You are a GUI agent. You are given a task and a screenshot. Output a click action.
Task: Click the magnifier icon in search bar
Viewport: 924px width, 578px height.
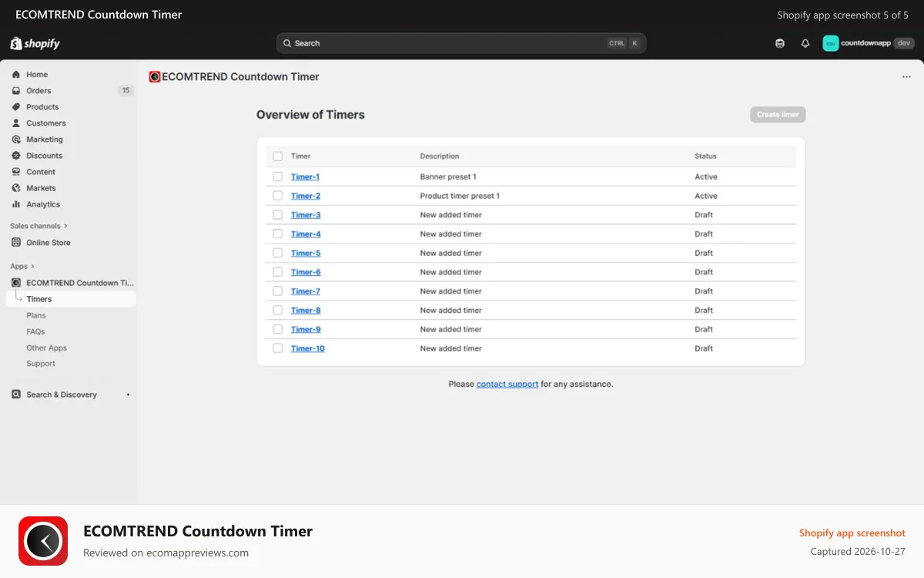(x=287, y=43)
